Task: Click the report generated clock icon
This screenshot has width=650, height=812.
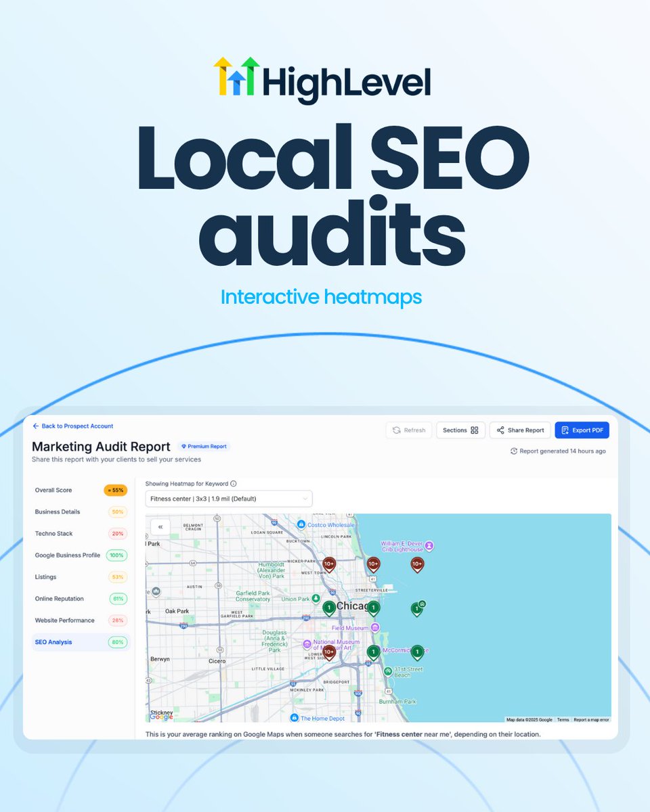Action: tap(515, 451)
